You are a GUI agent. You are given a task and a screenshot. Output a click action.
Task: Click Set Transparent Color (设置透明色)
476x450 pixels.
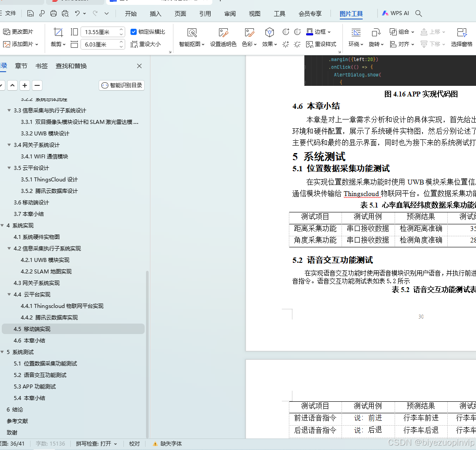(223, 38)
